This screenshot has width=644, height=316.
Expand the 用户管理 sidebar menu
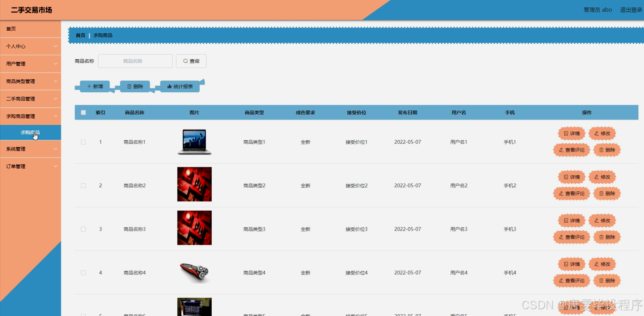[x=31, y=64]
